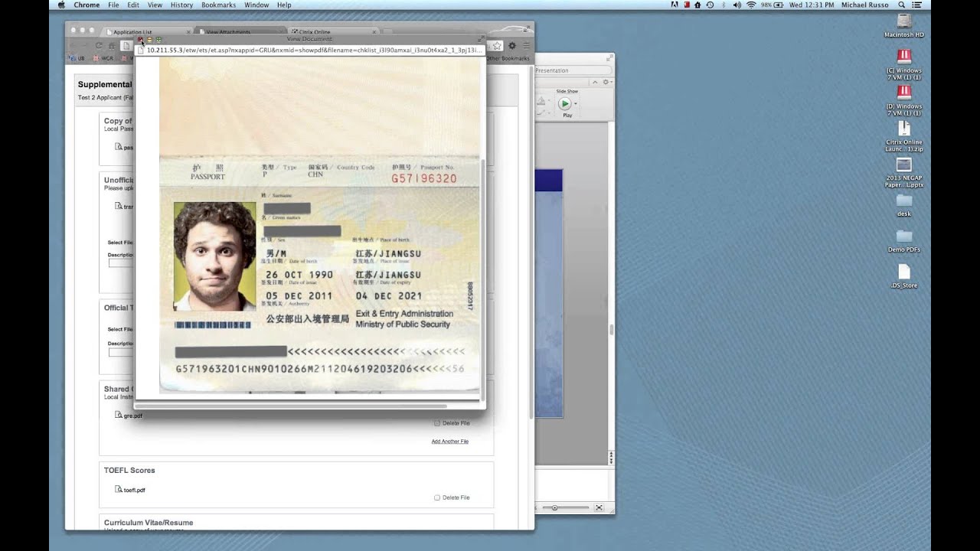Open Play dropdown arrow in PowerPoint

click(x=575, y=103)
